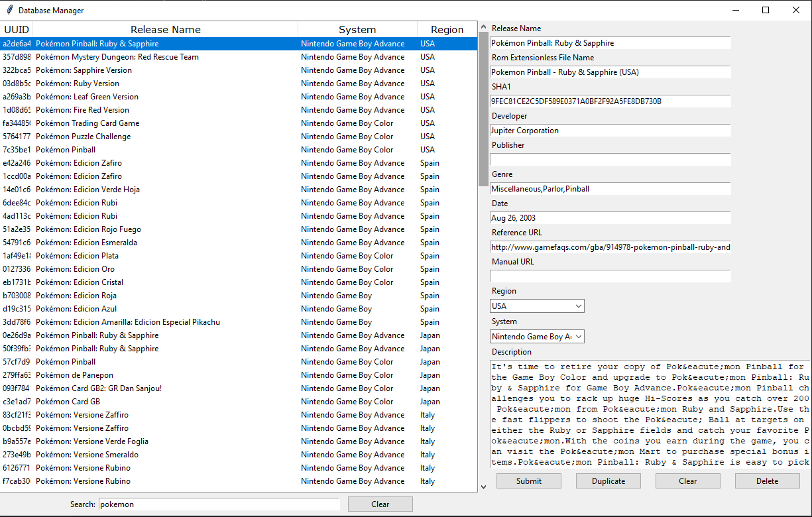The image size is (812, 517).
Task: Select the Pokémon Mystery Dungeon: Red Rescue Team row
Action: 239,57
